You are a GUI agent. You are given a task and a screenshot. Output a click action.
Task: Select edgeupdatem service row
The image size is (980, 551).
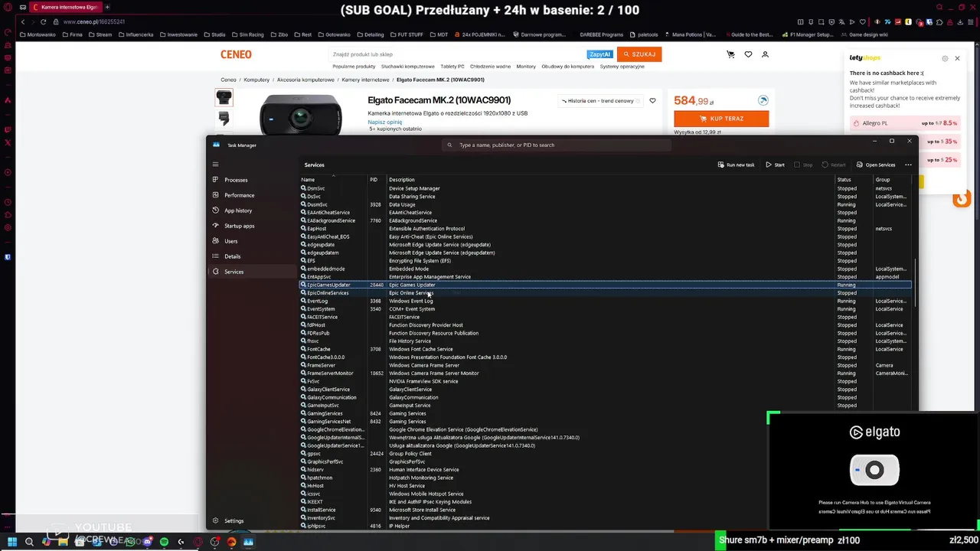click(605, 253)
